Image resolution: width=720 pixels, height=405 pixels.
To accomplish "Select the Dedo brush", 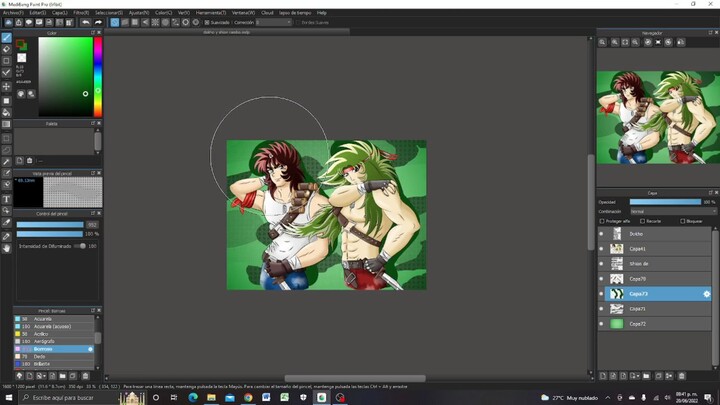I will click(x=54, y=356).
